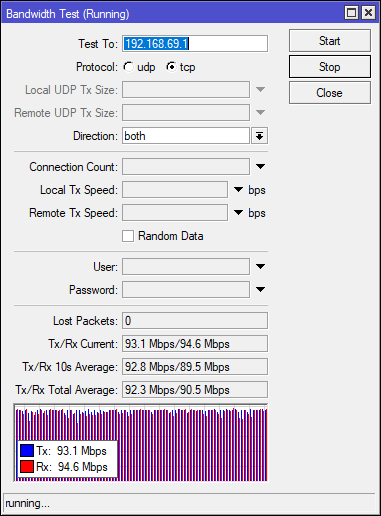Close window via title bar X
This screenshot has height=516, width=381.
point(368,13)
